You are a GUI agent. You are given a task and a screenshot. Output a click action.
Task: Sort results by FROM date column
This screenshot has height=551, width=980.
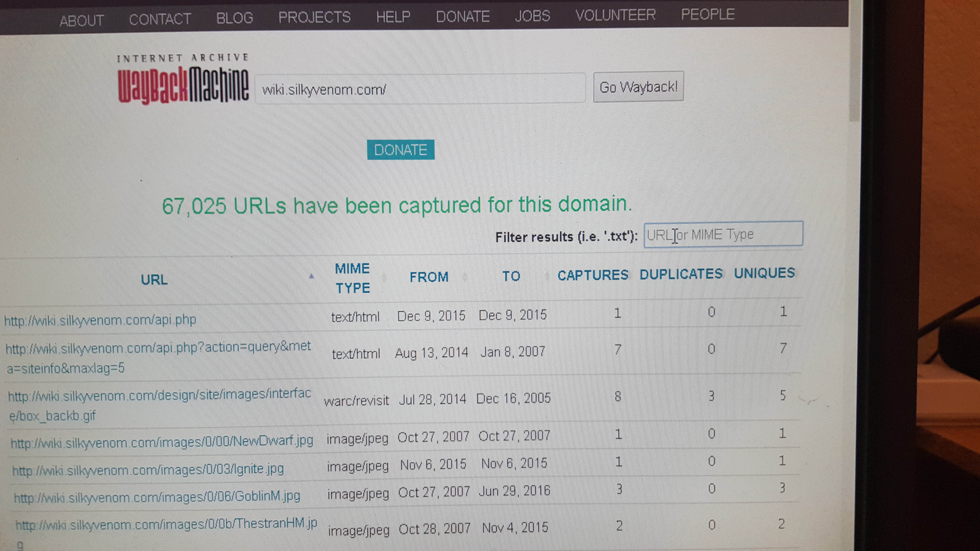click(429, 277)
